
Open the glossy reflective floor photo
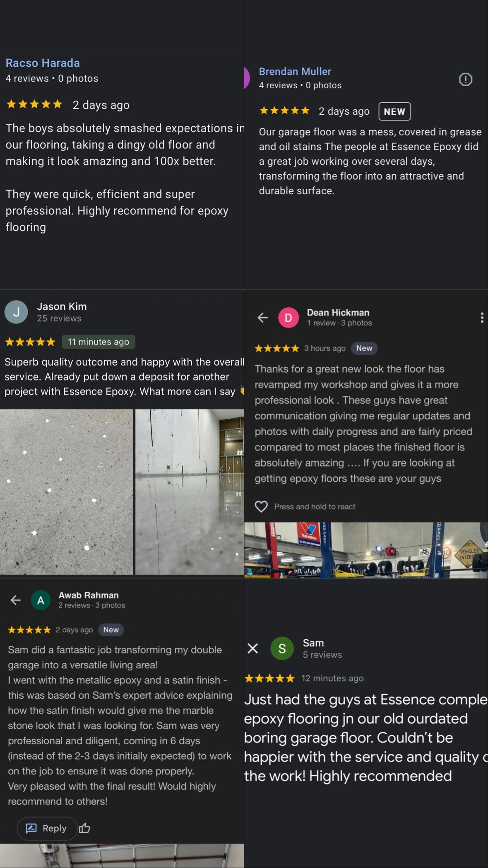click(190, 492)
